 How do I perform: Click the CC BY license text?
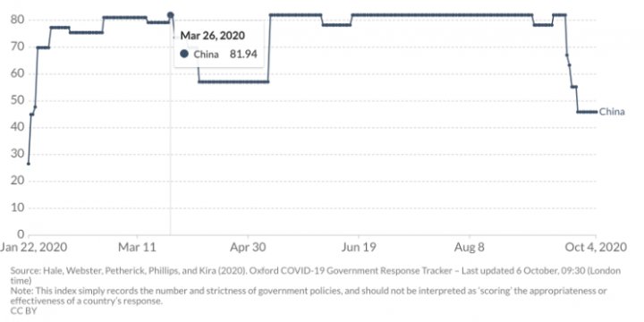pos(23,311)
